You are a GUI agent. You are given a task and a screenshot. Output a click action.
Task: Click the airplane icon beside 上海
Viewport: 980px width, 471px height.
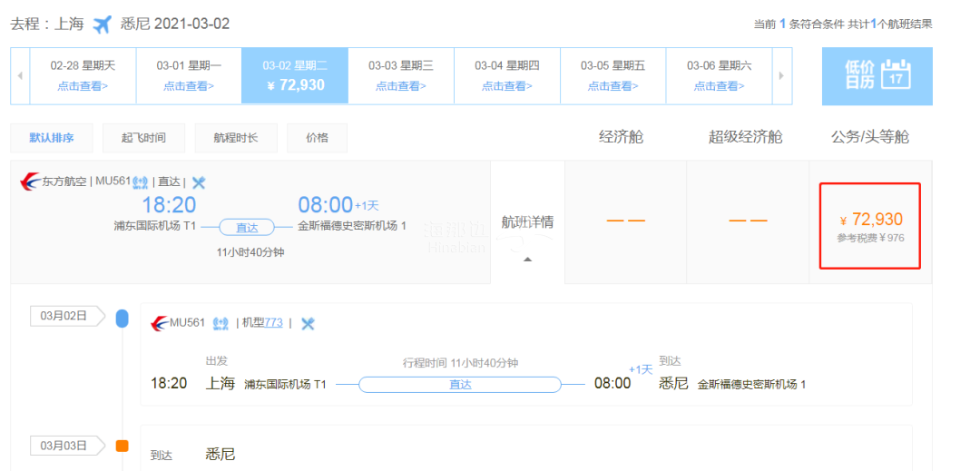103,24
